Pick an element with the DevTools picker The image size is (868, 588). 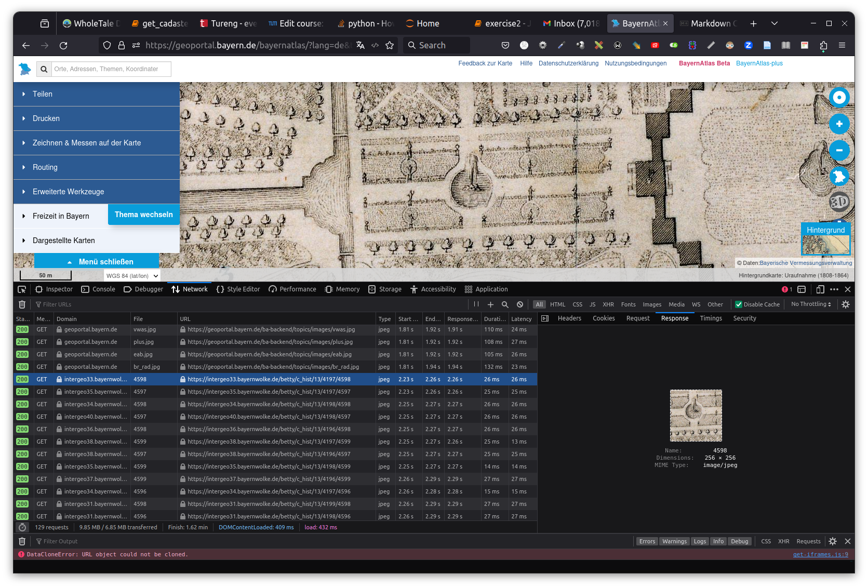pyautogui.click(x=22, y=289)
